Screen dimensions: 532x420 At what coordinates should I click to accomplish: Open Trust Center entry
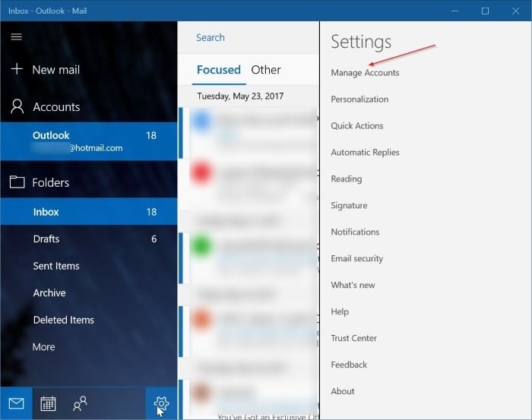click(x=354, y=338)
